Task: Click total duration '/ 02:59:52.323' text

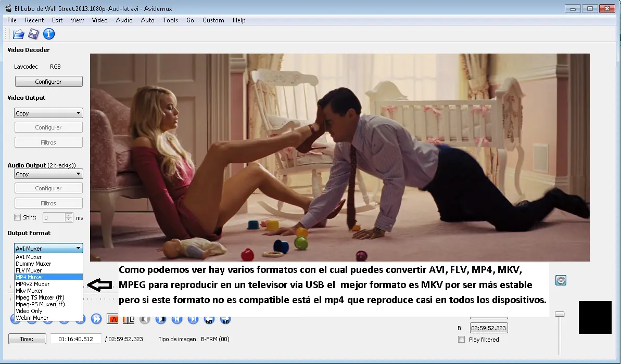Action: [124, 339]
